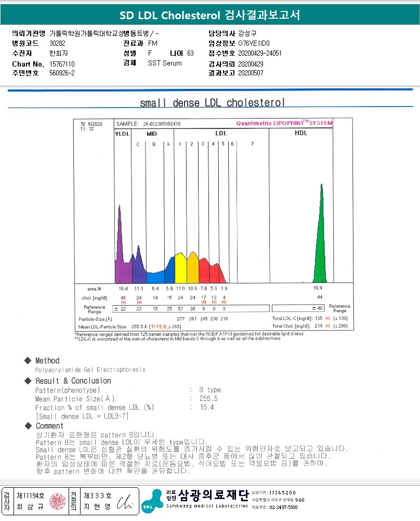The image size is (420, 521).
Task: Click the Mean Particle Size(Å) label
Action: (x=75, y=399)
